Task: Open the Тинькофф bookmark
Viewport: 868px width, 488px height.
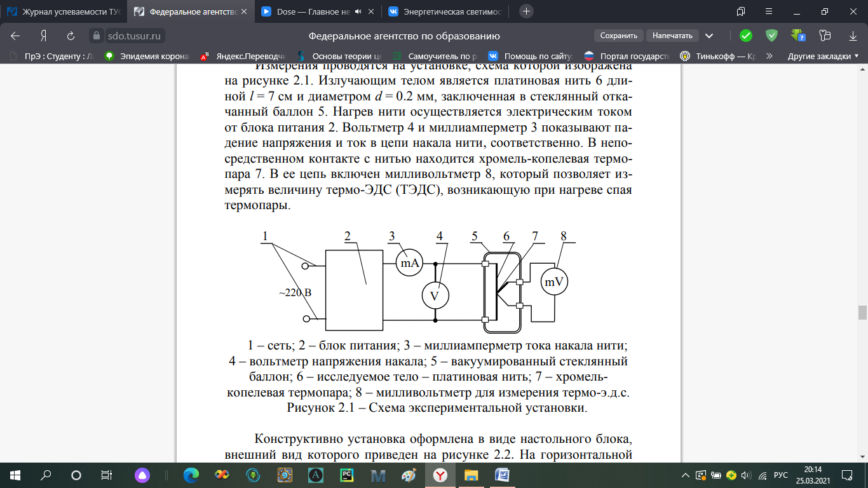Action: pyautogui.click(x=718, y=56)
